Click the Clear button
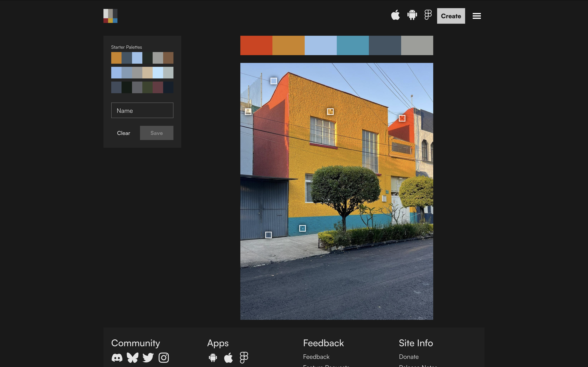This screenshot has height=367, width=588. point(123,133)
